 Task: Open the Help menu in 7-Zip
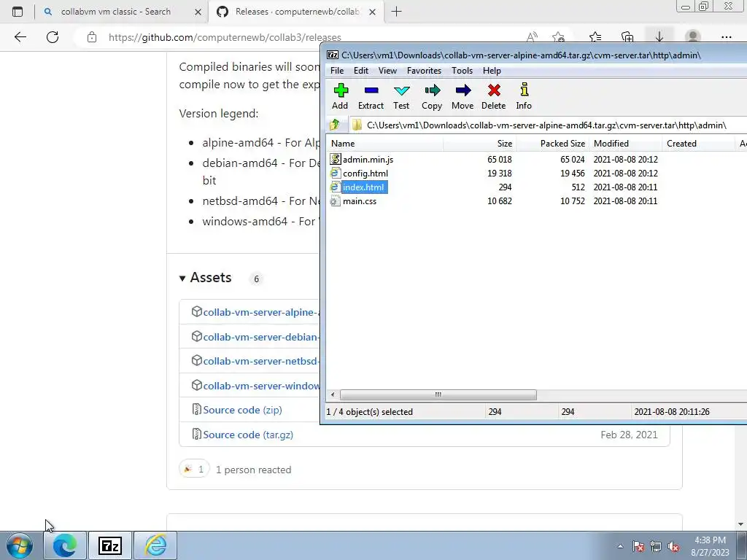492,71
